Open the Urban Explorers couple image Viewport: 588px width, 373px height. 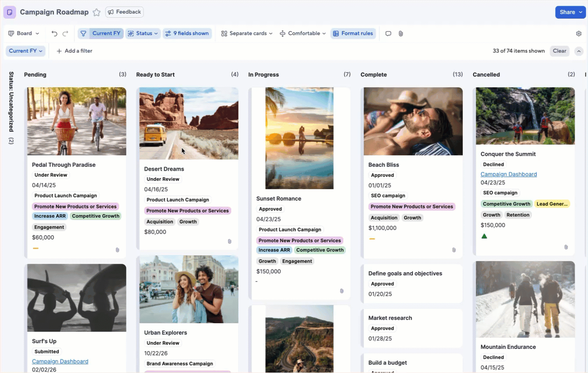pos(189,289)
